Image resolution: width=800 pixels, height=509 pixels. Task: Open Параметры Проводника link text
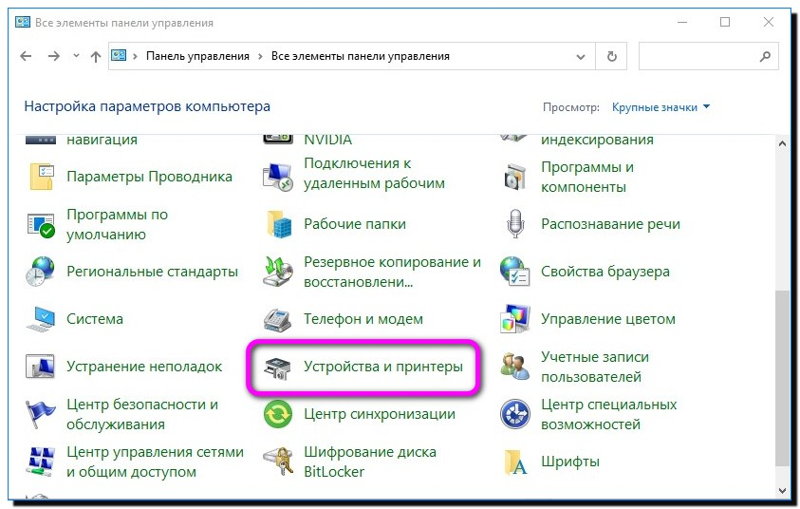pos(149,176)
